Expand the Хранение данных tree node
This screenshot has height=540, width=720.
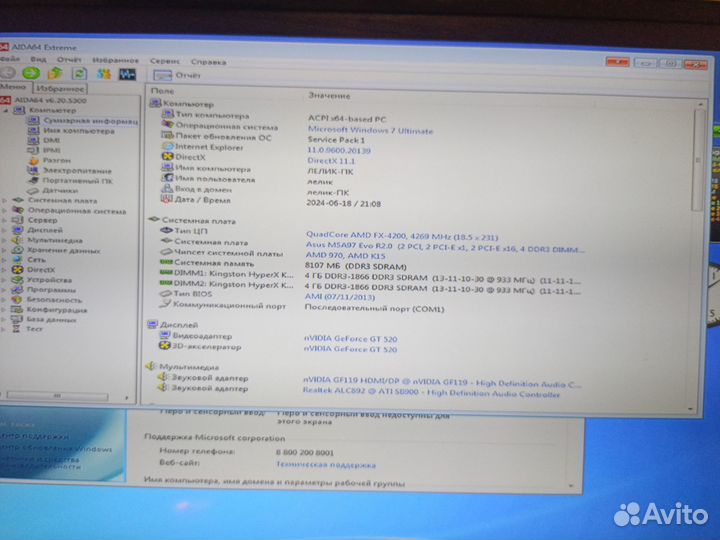[5, 250]
